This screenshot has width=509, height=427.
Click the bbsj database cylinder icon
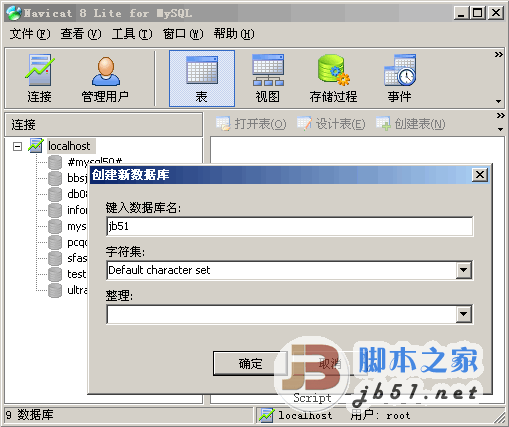click(x=55, y=178)
